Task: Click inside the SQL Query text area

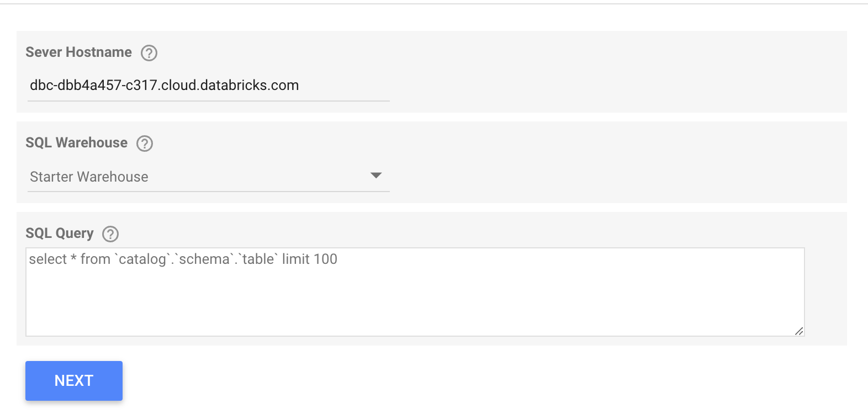Action: (414, 298)
